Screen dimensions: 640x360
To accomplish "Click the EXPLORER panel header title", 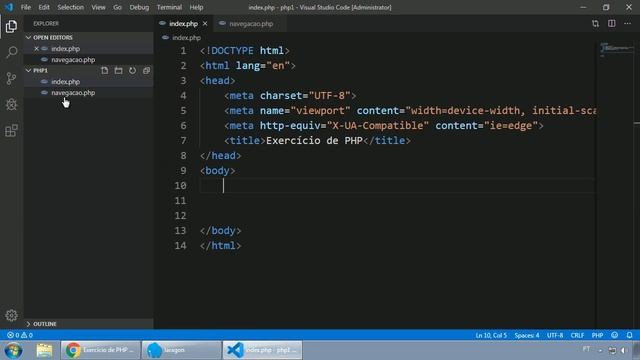I will (x=46, y=24).
